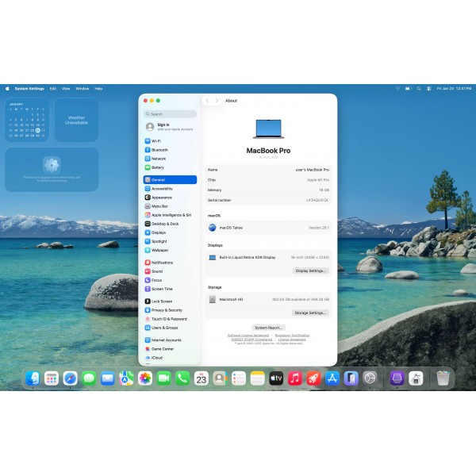The width and height of the screenshot is (476, 476).
Task: Click the Search field in the sidebar
Action: [170, 114]
